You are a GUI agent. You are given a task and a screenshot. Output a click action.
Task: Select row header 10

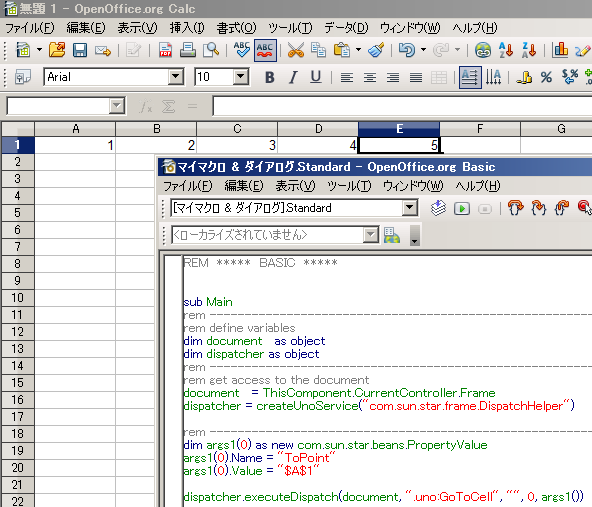pos(18,297)
